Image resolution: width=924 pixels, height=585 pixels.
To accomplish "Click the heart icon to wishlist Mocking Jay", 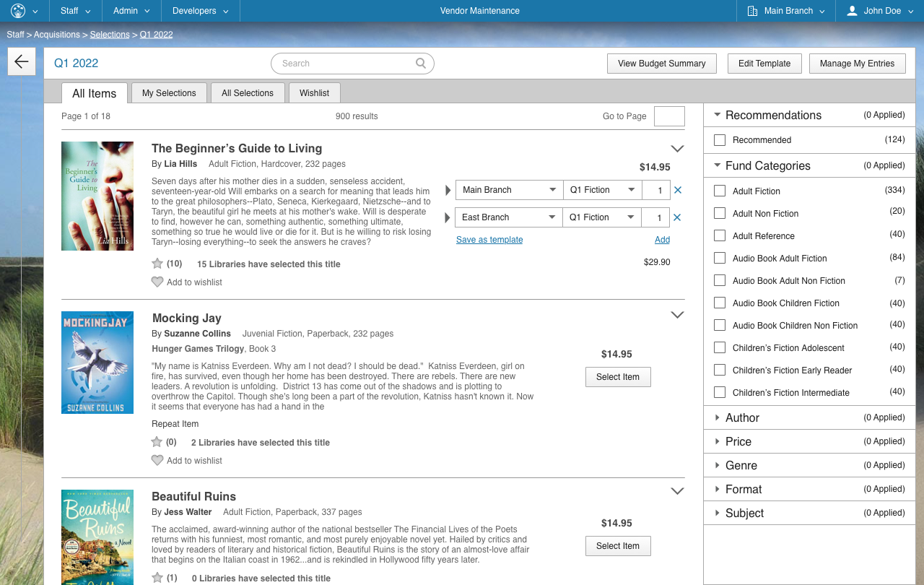I will [157, 460].
